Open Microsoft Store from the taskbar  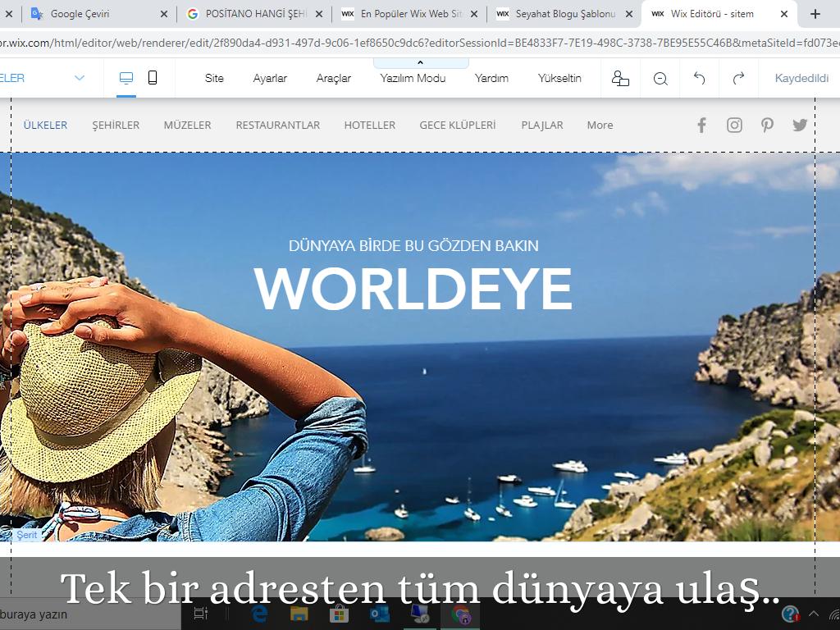point(339,614)
